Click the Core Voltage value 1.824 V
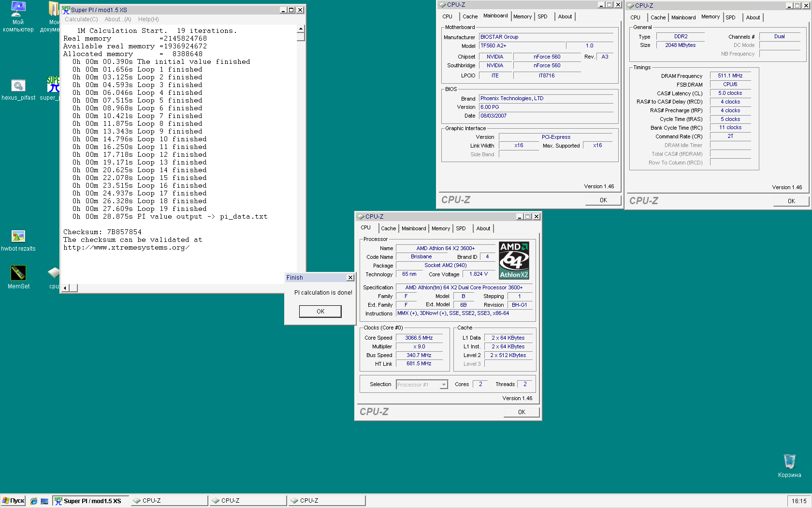 (x=478, y=274)
